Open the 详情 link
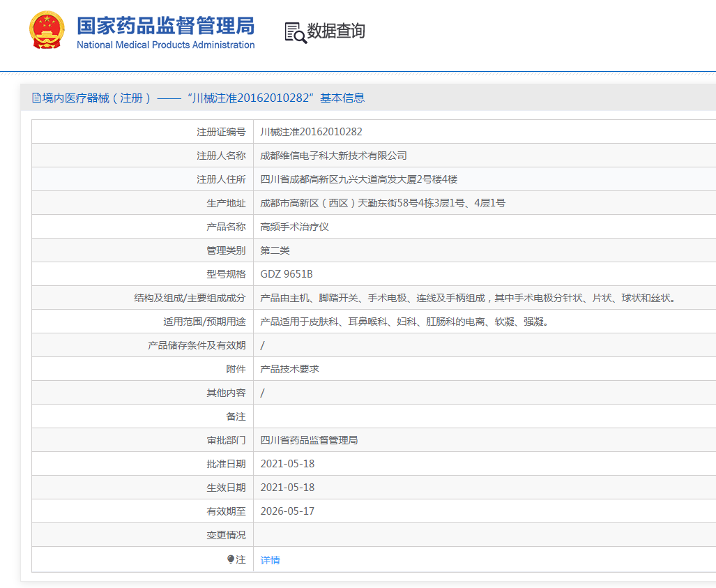 click(x=270, y=559)
